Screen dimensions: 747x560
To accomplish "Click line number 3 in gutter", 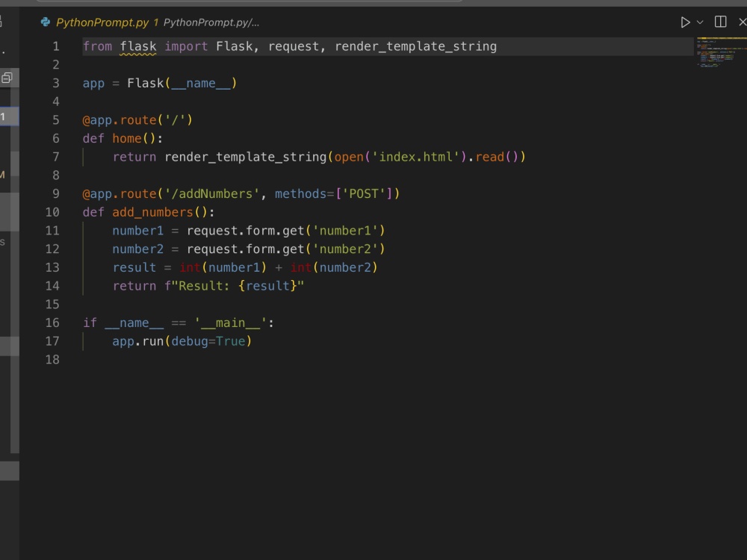I will point(56,84).
